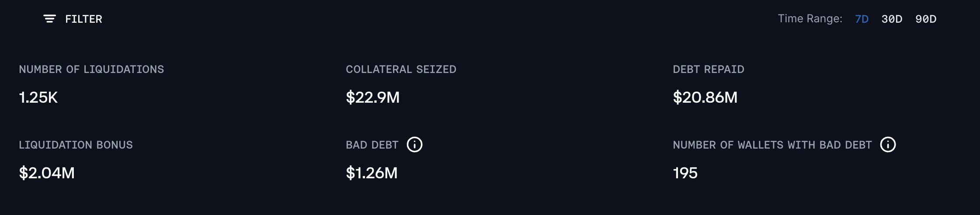Click the Bad Debt label text
Viewport: 980px width, 215px height.
[372, 145]
